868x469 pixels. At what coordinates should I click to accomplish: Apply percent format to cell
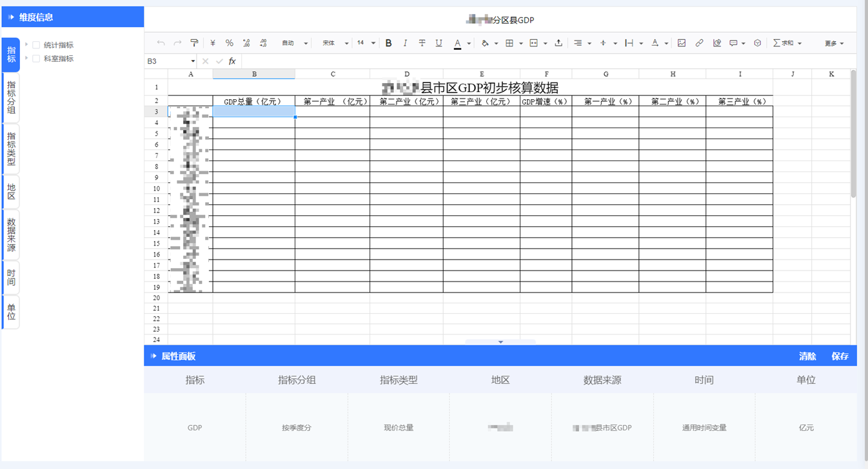click(x=229, y=43)
